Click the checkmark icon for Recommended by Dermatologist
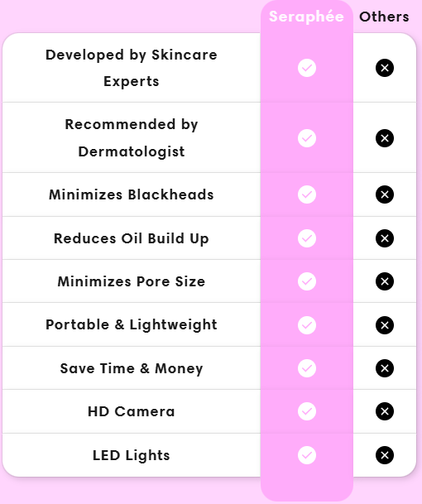The image size is (422, 504). click(x=307, y=138)
